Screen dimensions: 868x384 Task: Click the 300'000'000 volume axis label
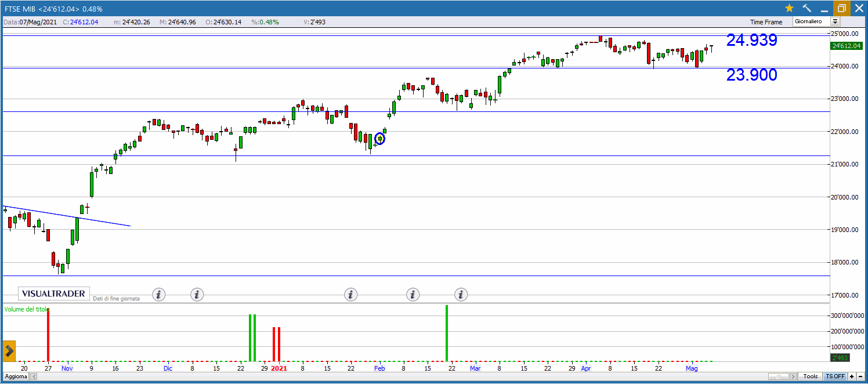(848, 316)
